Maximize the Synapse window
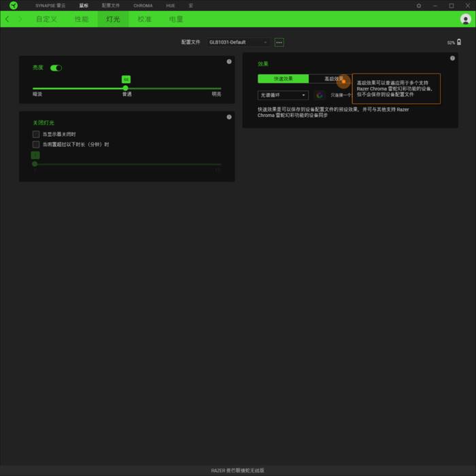476x476 pixels. click(x=452, y=5)
